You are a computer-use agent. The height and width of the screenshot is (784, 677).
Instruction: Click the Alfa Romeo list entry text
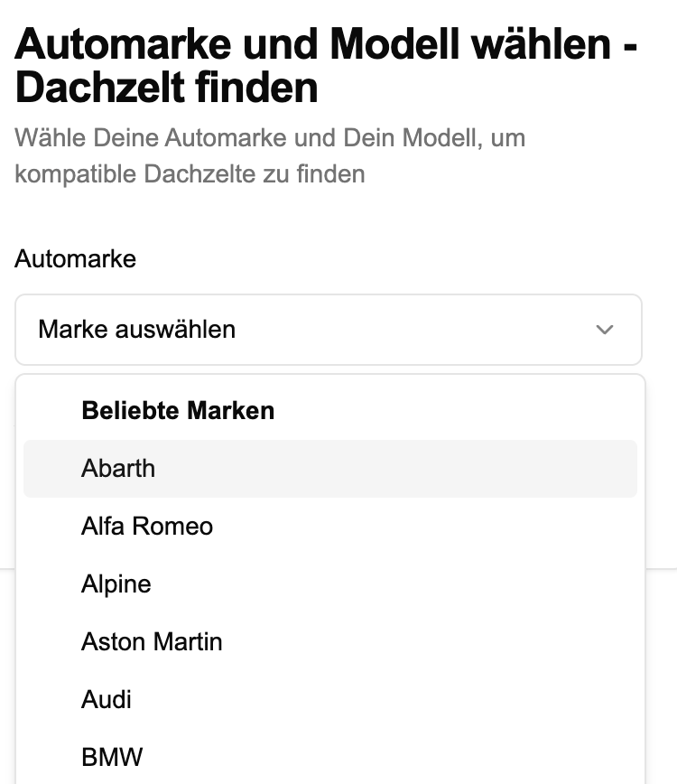147,527
